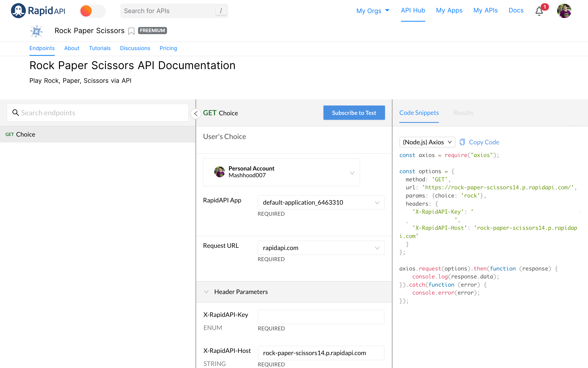Open the (Node.js) Axios language dropdown
Image resolution: width=588 pixels, height=368 pixels.
pos(427,142)
